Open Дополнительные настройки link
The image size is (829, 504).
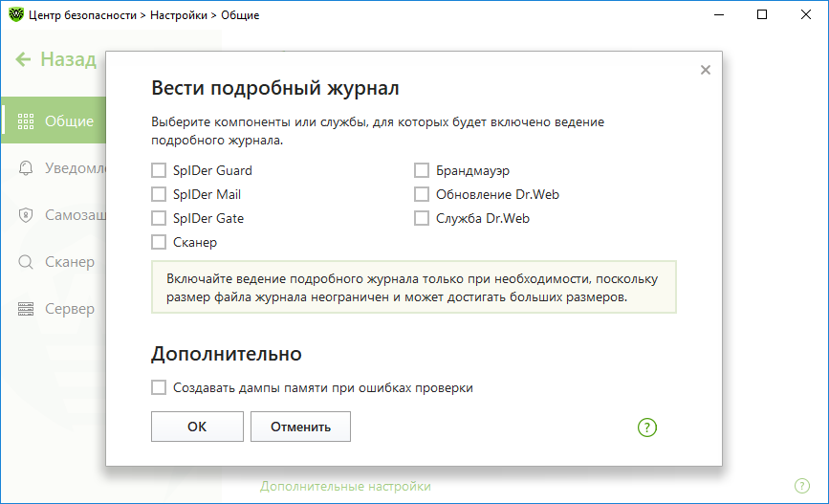(x=345, y=486)
